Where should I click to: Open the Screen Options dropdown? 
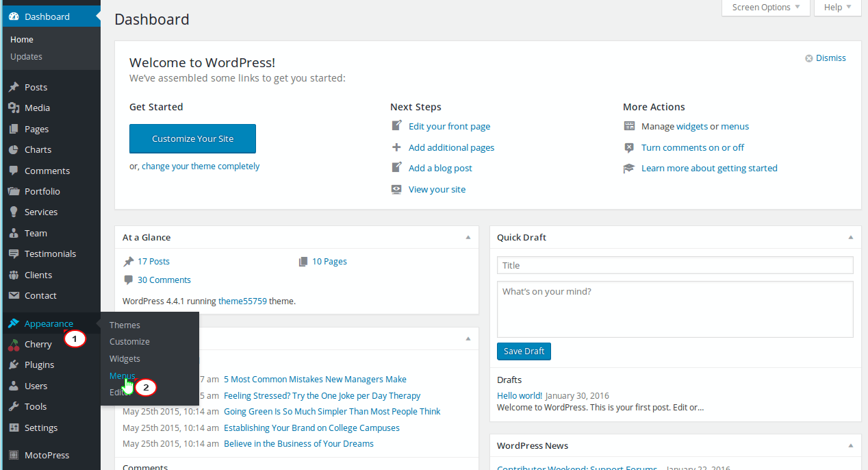coord(765,8)
